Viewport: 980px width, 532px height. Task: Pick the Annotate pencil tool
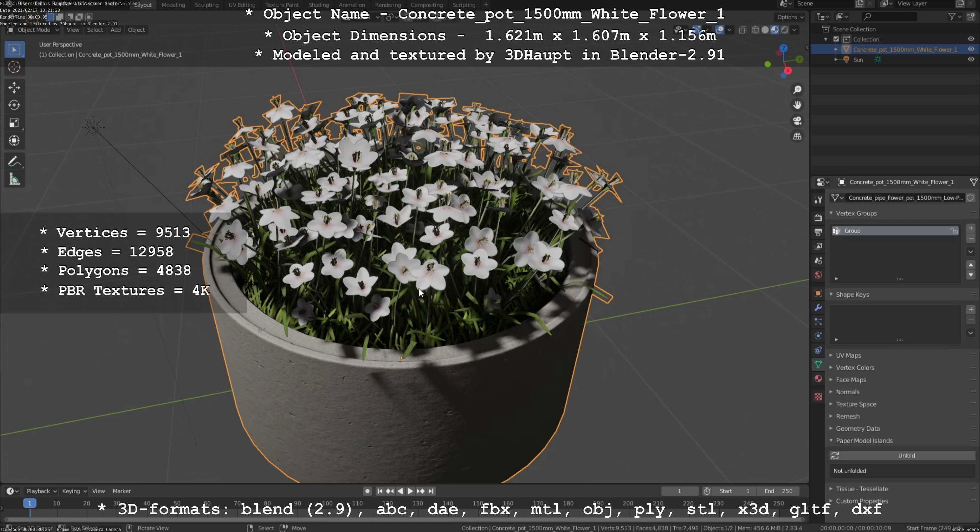click(15, 161)
